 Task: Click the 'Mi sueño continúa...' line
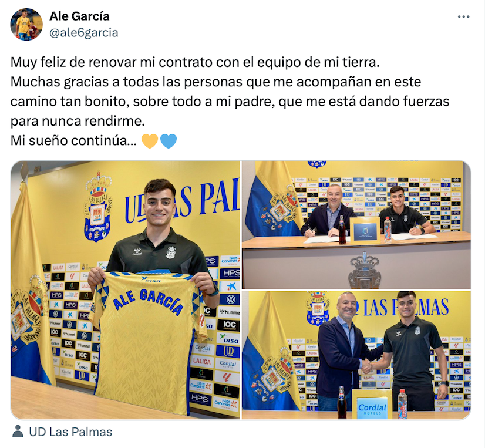[x=73, y=141]
